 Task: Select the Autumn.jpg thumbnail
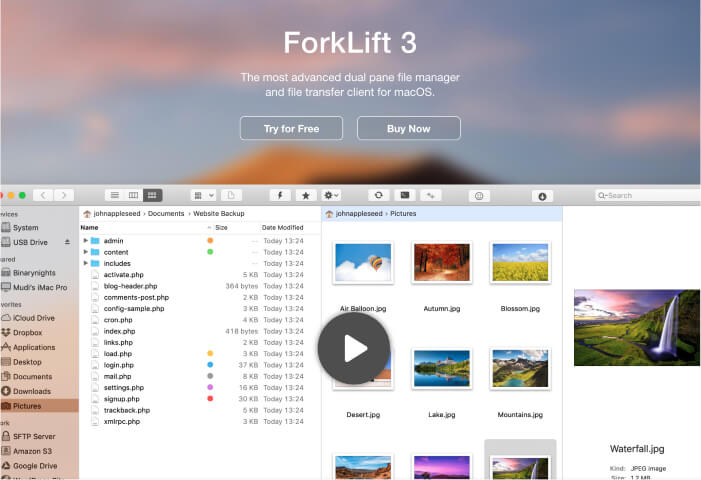pos(442,263)
